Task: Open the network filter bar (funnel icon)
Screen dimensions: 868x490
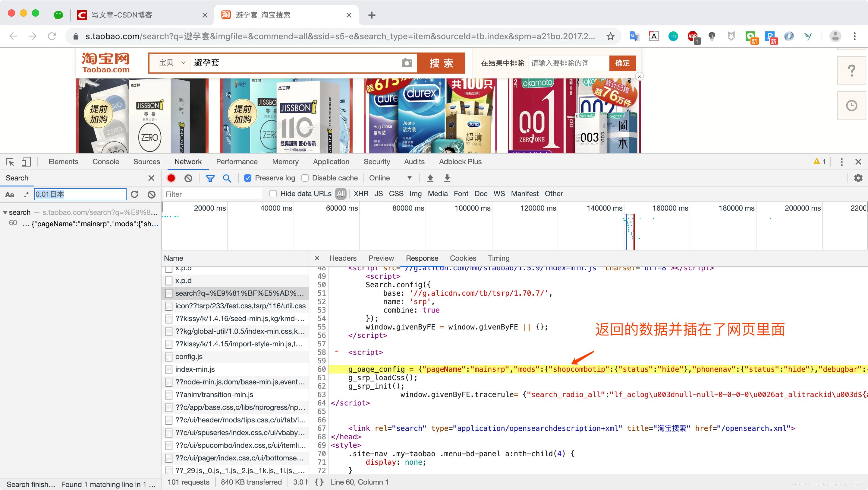Action: 210,178
